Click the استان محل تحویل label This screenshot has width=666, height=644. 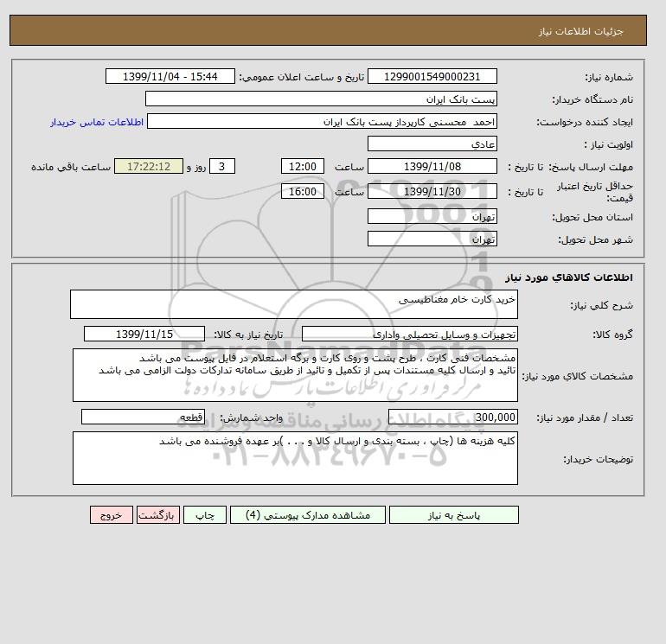click(592, 217)
